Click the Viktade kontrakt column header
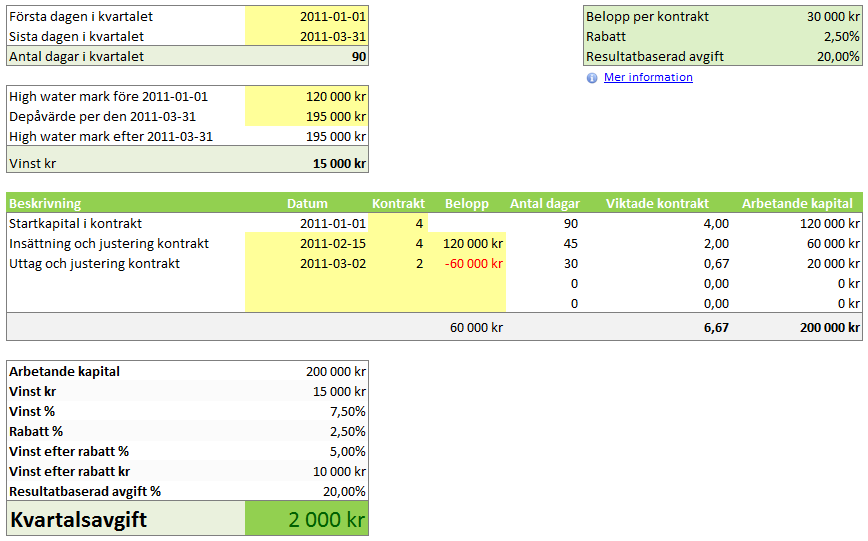The width and height of the screenshot is (868, 541). [657, 203]
